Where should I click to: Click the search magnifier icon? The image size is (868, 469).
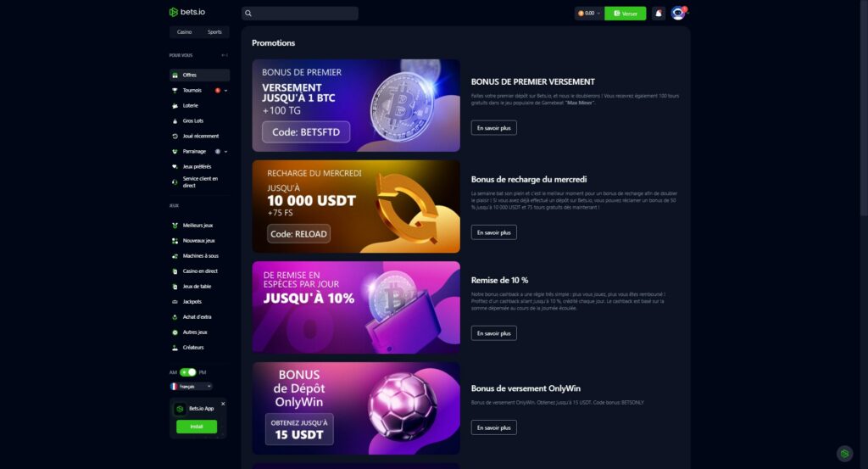(x=248, y=14)
